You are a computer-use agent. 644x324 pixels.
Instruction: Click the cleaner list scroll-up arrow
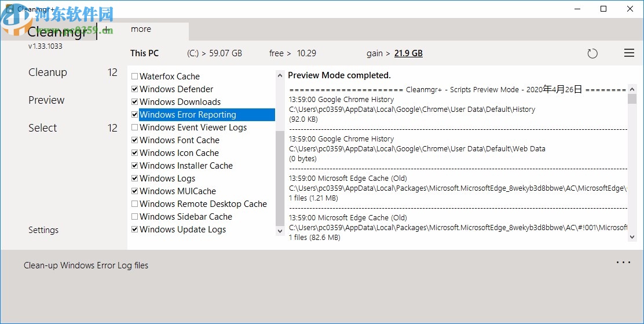(280, 75)
